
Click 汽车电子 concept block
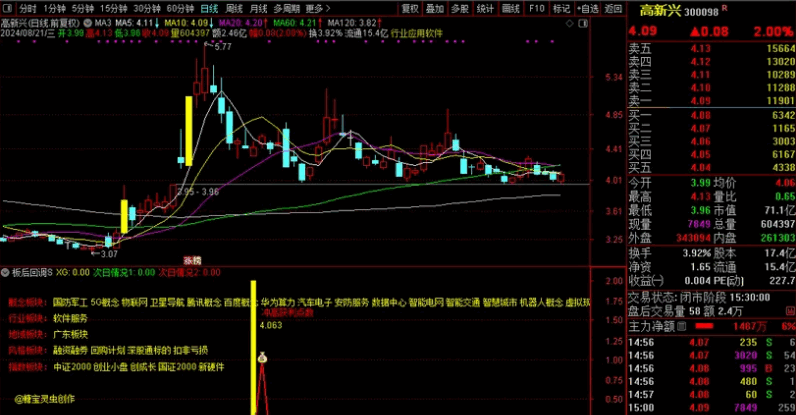point(315,303)
